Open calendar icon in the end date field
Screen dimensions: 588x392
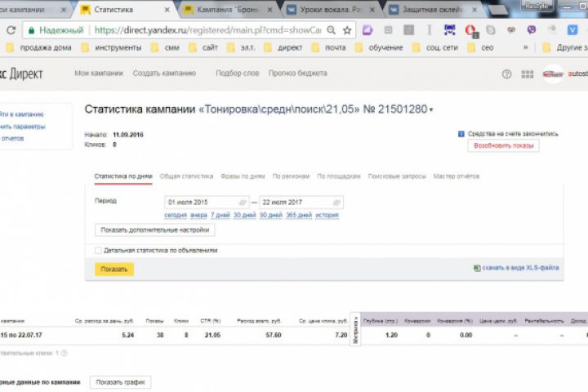click(x=336, y=203)
